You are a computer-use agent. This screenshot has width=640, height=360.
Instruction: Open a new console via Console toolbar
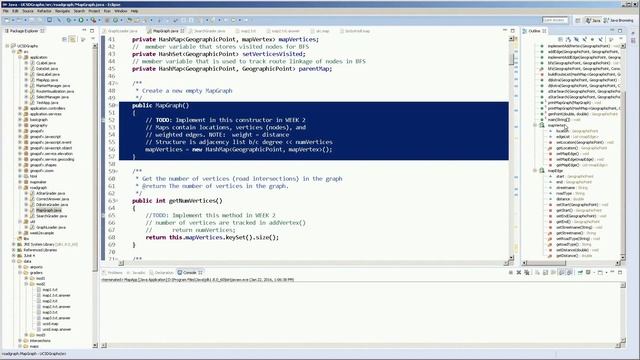tap(600, 272)
